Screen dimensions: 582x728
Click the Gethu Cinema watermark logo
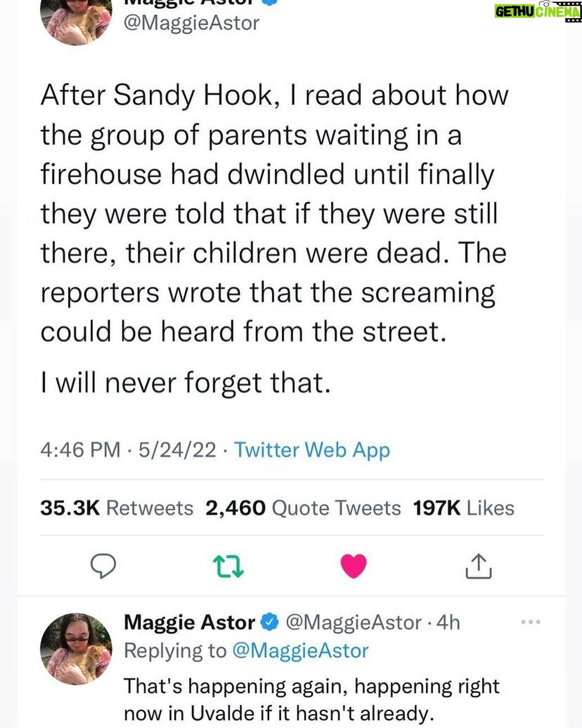pyautogui.click(x=537, y=11)
